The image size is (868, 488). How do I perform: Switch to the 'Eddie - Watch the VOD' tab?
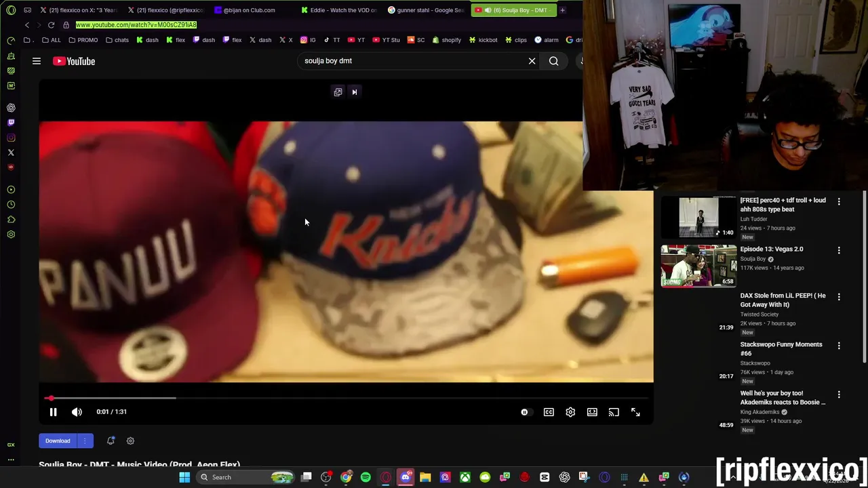tap(339, 10)
